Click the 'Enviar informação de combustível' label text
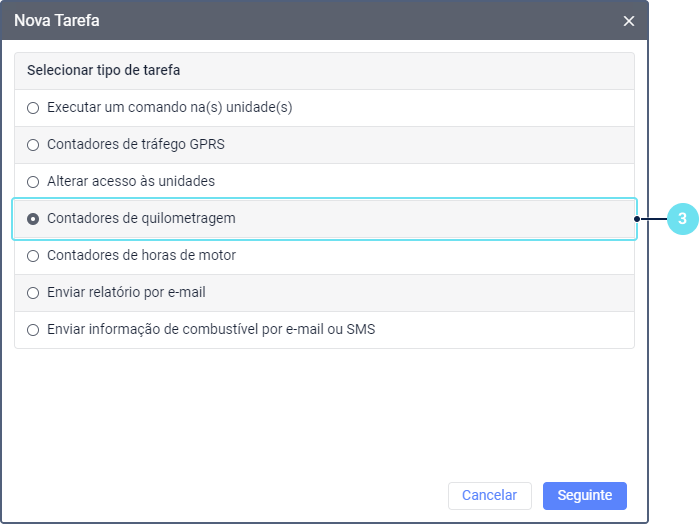The height and width of the screenshot is (524, 699). [x=210, y=329]
